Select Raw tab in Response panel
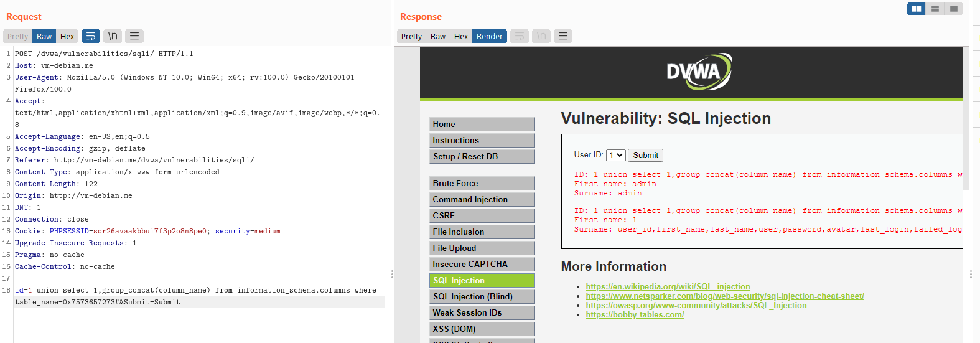This screenshot has width=980, height=343. 438,36
